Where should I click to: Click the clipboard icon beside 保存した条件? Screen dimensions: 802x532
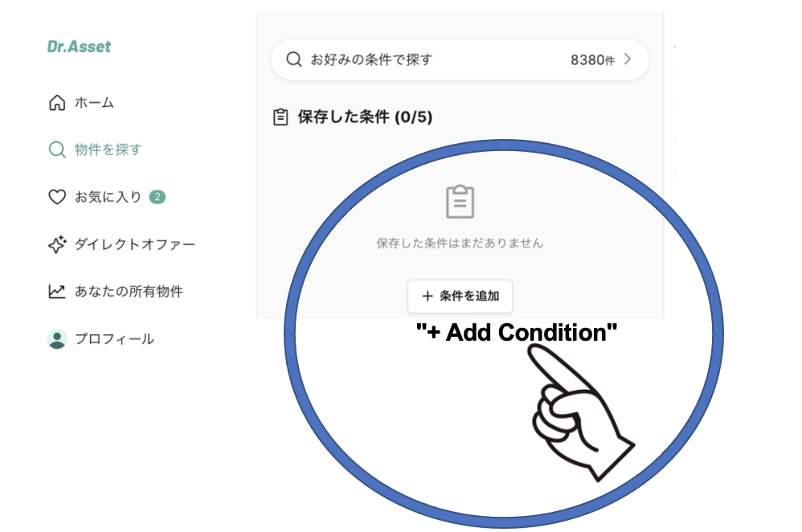pyautogui.click(x=280, y=117)
